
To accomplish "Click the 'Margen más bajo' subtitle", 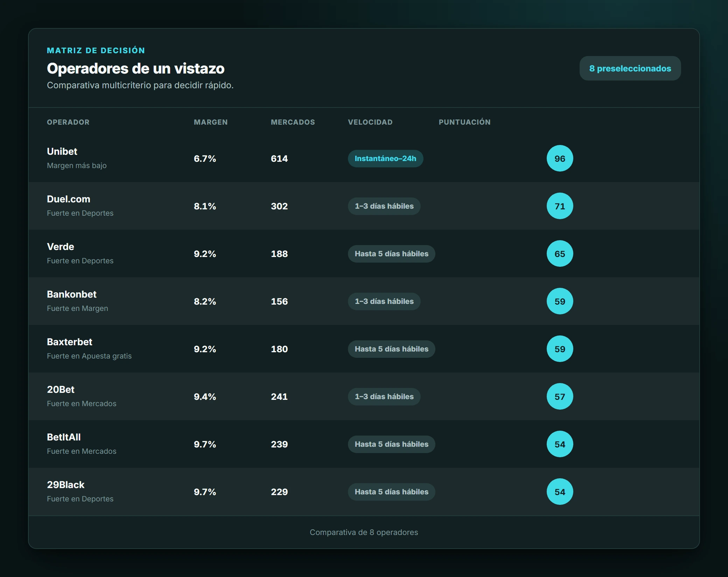I will [77, 166].
